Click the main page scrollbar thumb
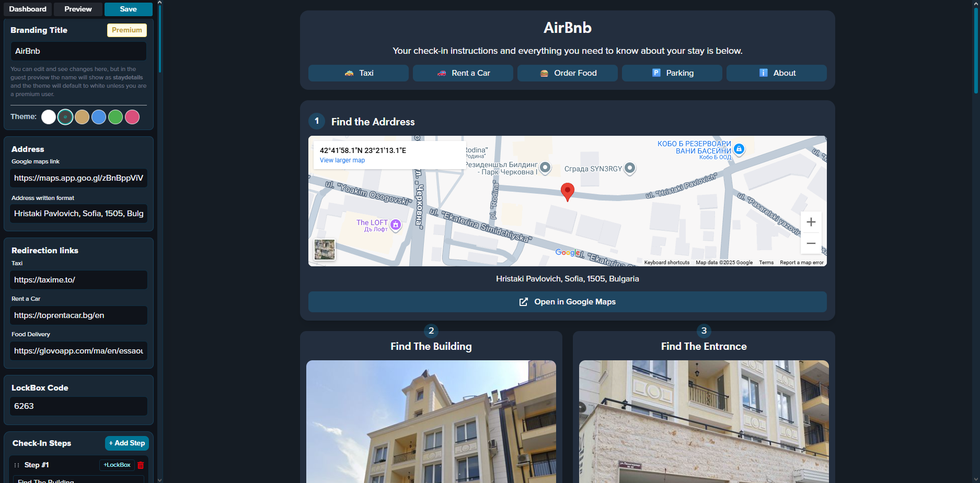 pos(976,50)
